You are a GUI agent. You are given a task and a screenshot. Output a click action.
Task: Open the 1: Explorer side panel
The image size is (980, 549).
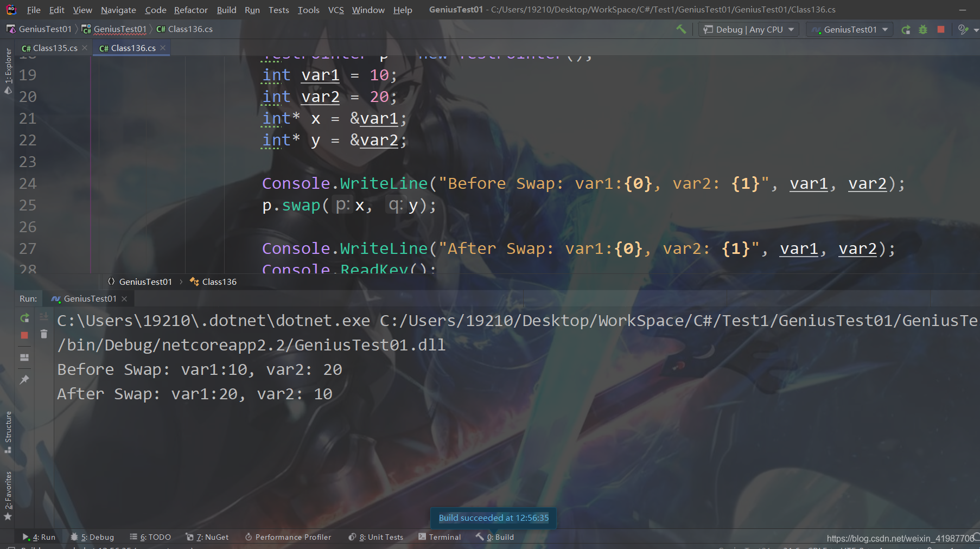tap(8, 71)
